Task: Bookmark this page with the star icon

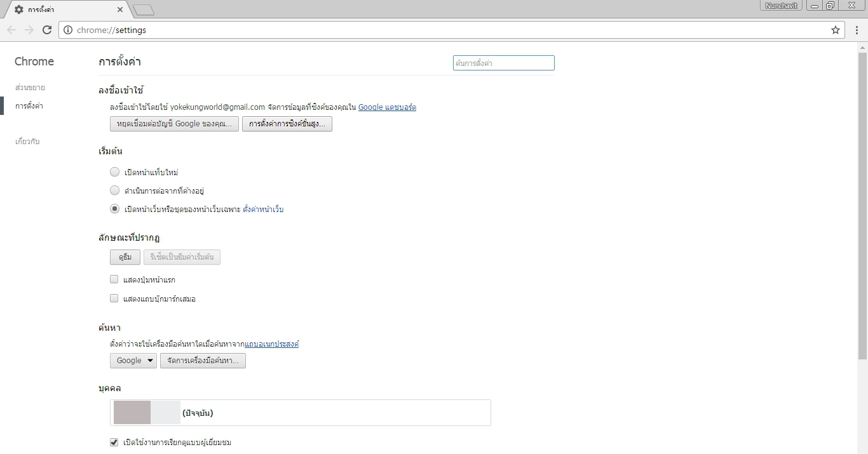Action: click(x=836, y=30)
